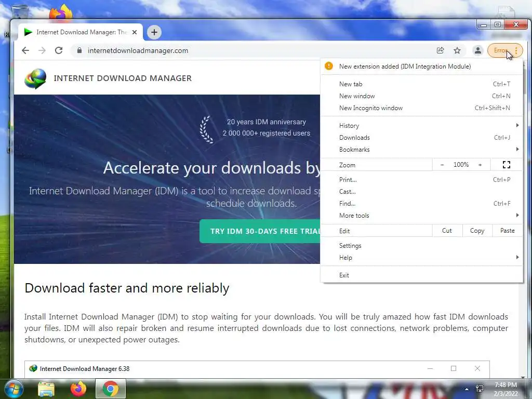The width and height of the screenshot is (532, 399).
Task: Click the Recycle Bin desktop icon
Action: [20, 12]
